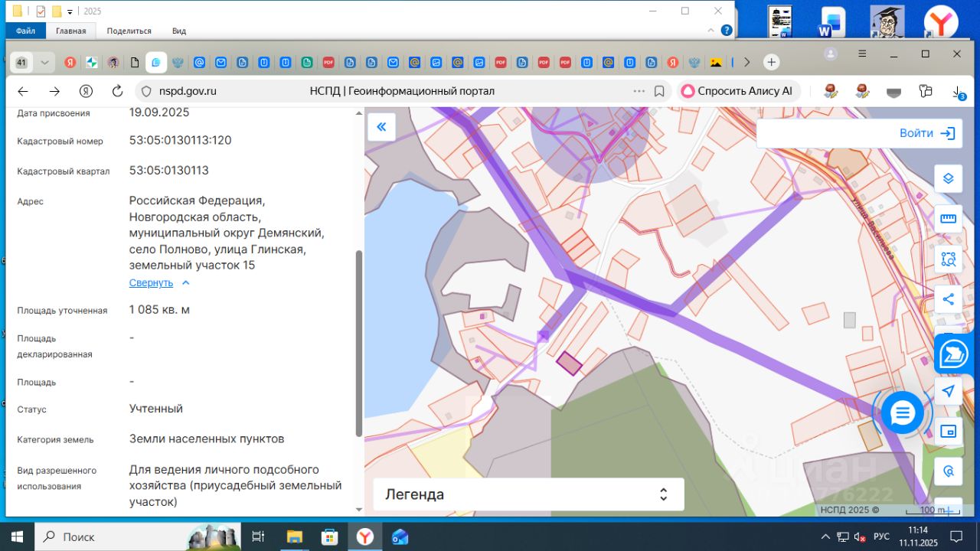Select the ruler measurement tool
The image size is (980, 551).
tap(948, 218)
